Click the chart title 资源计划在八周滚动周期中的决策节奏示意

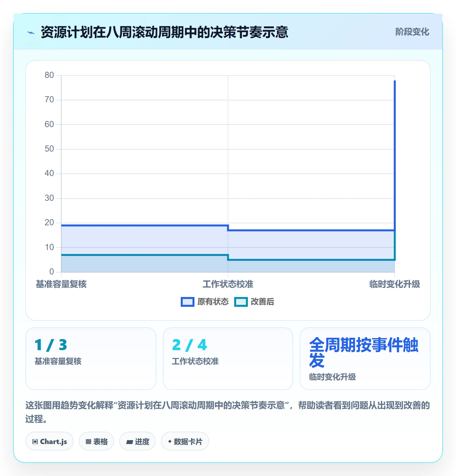[164, 32]
